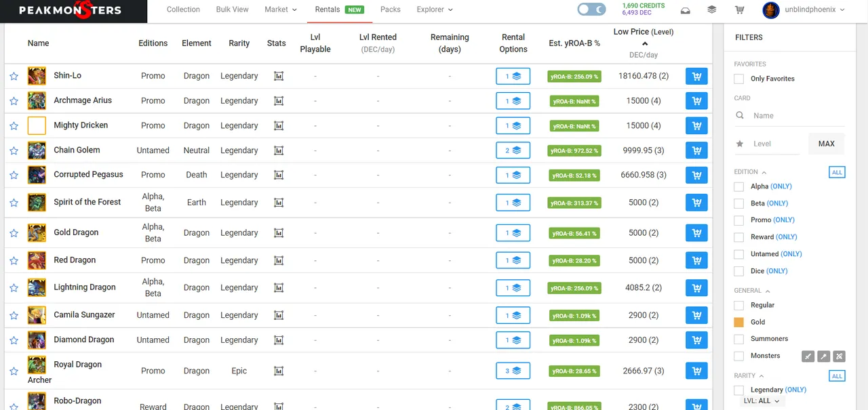Image resolution: width=868 pixels, height=410 pixels.
Task: Star the Gold Dragon row
Action: point(14,233)
